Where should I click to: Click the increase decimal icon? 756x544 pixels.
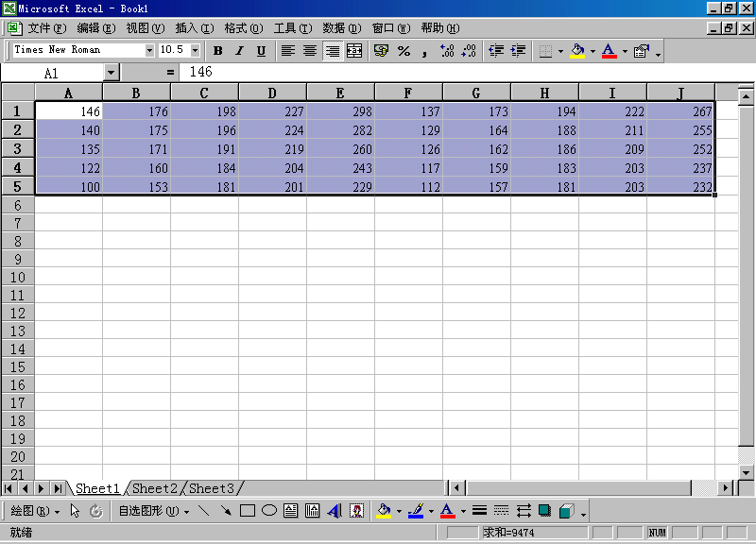tap(447, 51)
